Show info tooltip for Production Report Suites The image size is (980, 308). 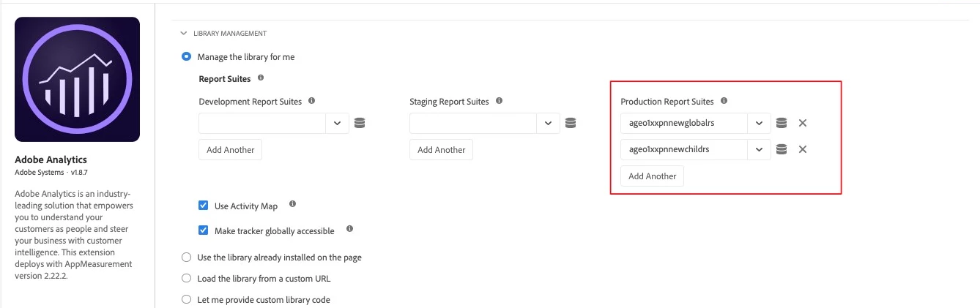pyautogui.click(x=724, y=101)
